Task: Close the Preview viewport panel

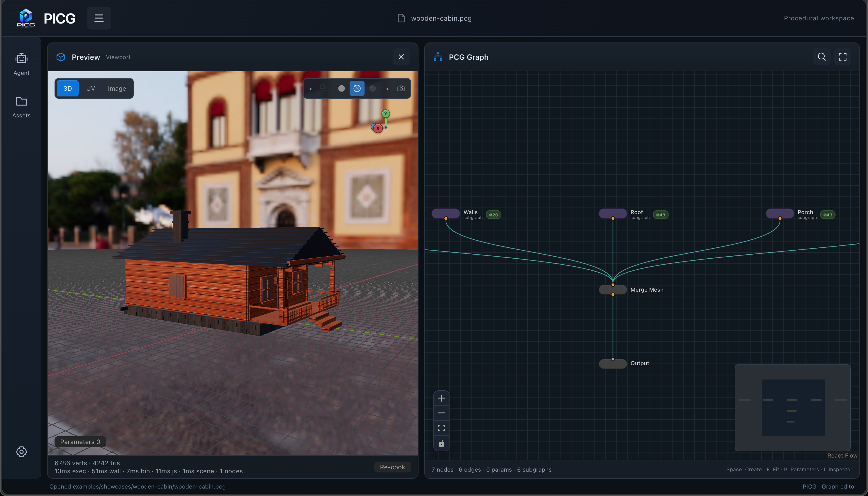Action: (401, 57)
